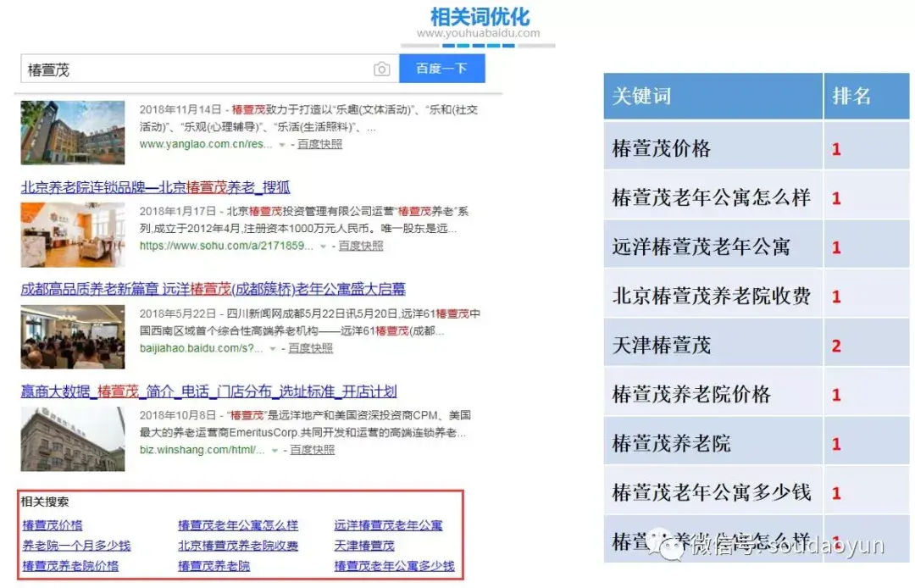Open 百度快照 for the sohu.com result
Image resolution: width=915 pixels, height=588 pixels.
(x=361, y=246)
